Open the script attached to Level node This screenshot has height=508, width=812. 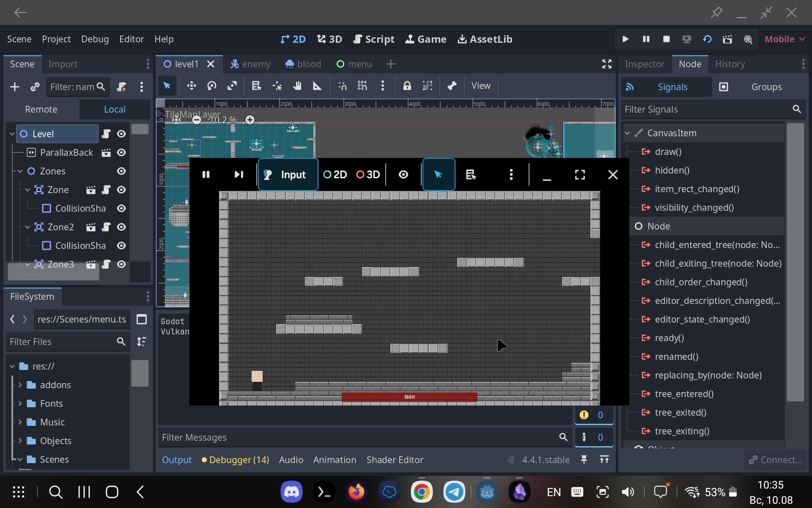pos(106,134)
